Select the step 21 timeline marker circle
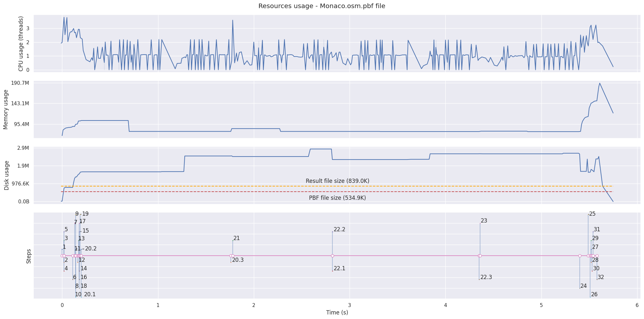Viewport: 644px width, 319px height. [x=233, y=256]
